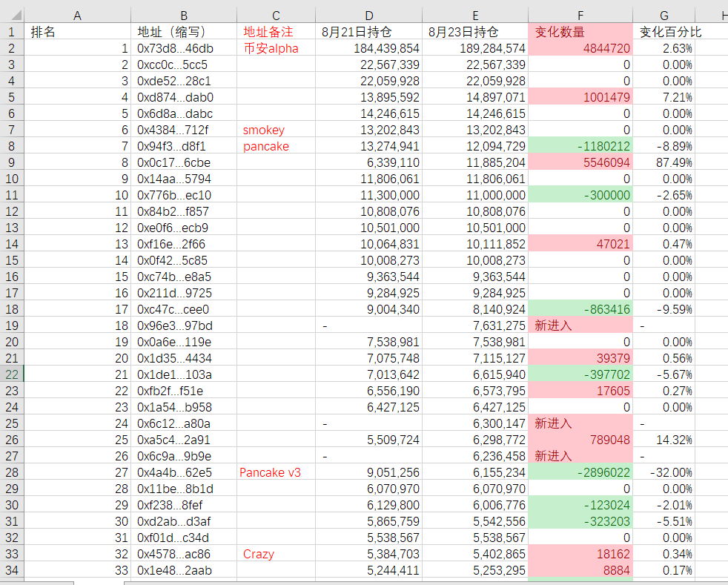Select '新进入' cell for 0x6c9a...9b9e
The width and height of the screenshot is (728, 585).
tap(580, 456)
